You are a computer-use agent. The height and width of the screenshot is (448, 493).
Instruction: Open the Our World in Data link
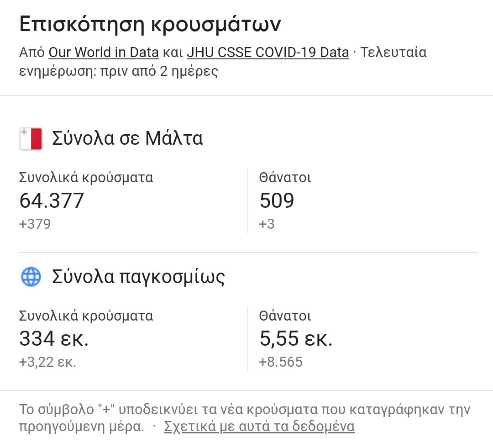(x=104, y=53)
